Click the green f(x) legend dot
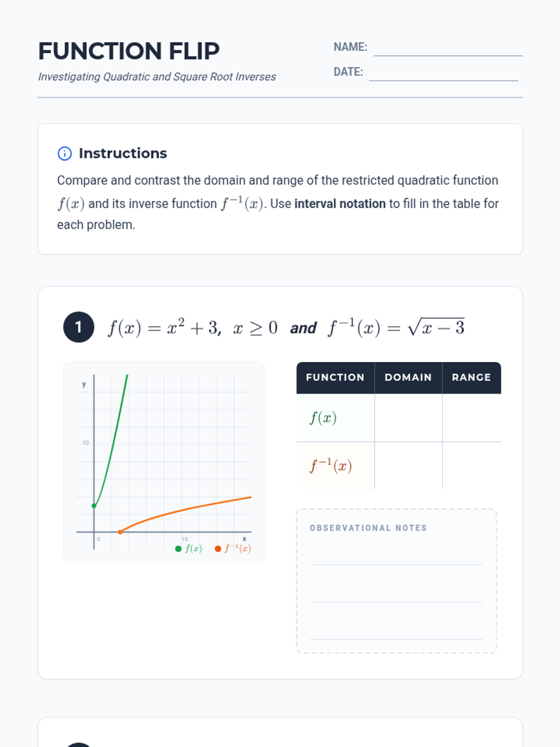The width and height of the screenshot is (560, 747). coord(178,549)
